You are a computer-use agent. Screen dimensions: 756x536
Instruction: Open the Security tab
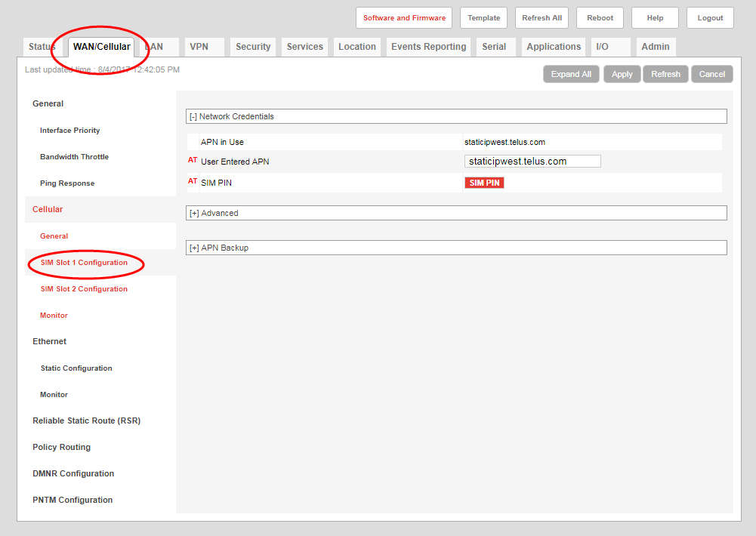coord(253,47)
